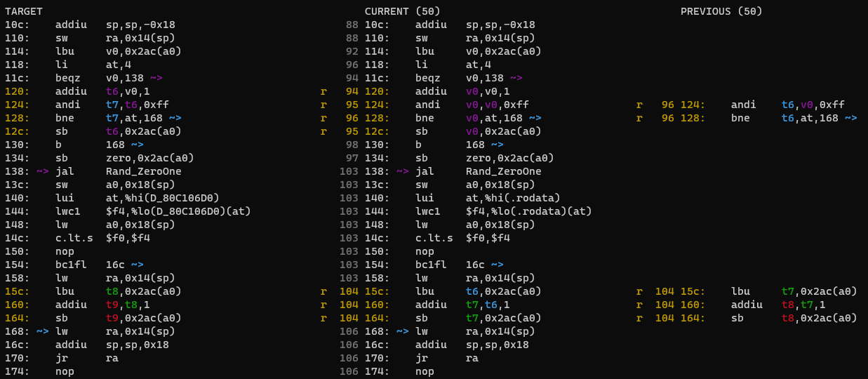This screenshot has height=379, width=868.
Task: Click purple arrow after beqz in CURRENT column
Action: [516, 78]
